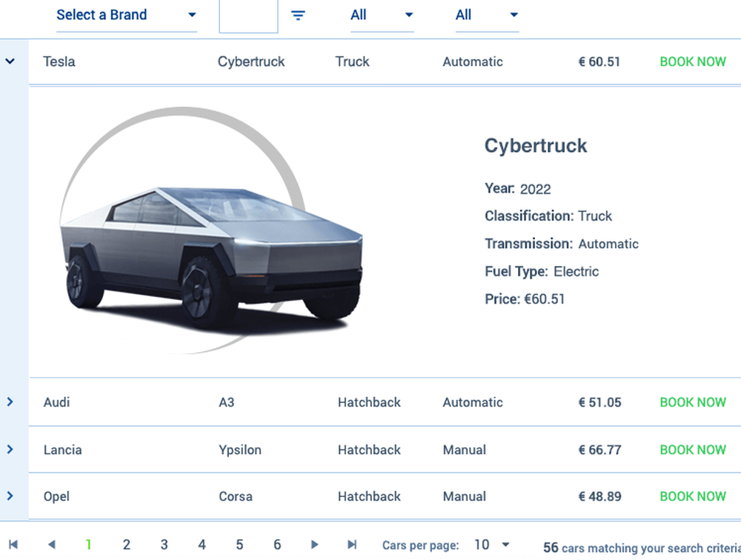
Task: Click Manual in the Opel row
Action: [x=464, y=496]
